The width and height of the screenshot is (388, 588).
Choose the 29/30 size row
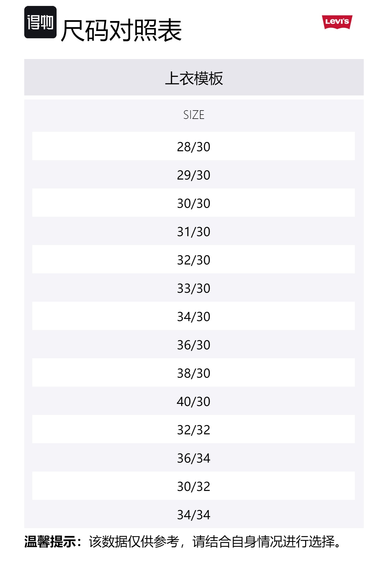click(x=193, y=175)
